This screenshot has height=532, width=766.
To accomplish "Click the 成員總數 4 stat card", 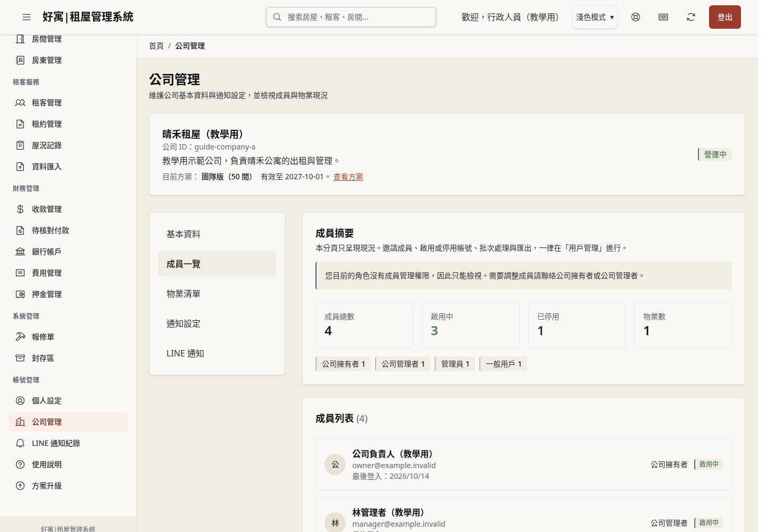I will pyautogui.click(x=364, y=325).
